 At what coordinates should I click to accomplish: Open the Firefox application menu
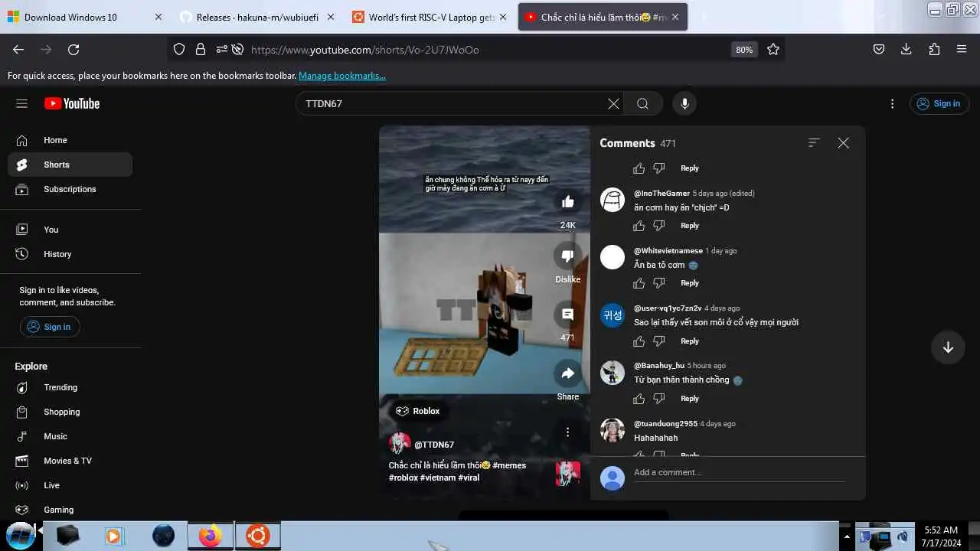(962, 49)
